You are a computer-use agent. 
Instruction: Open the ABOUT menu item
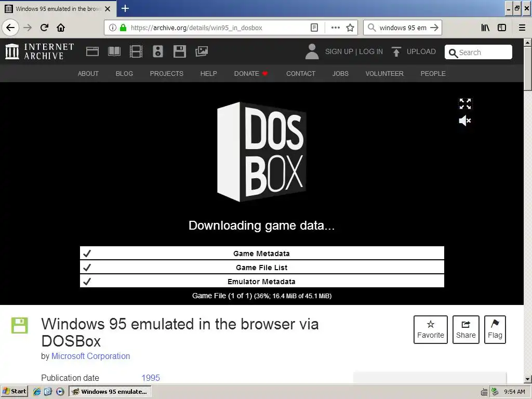coord(88,74)
